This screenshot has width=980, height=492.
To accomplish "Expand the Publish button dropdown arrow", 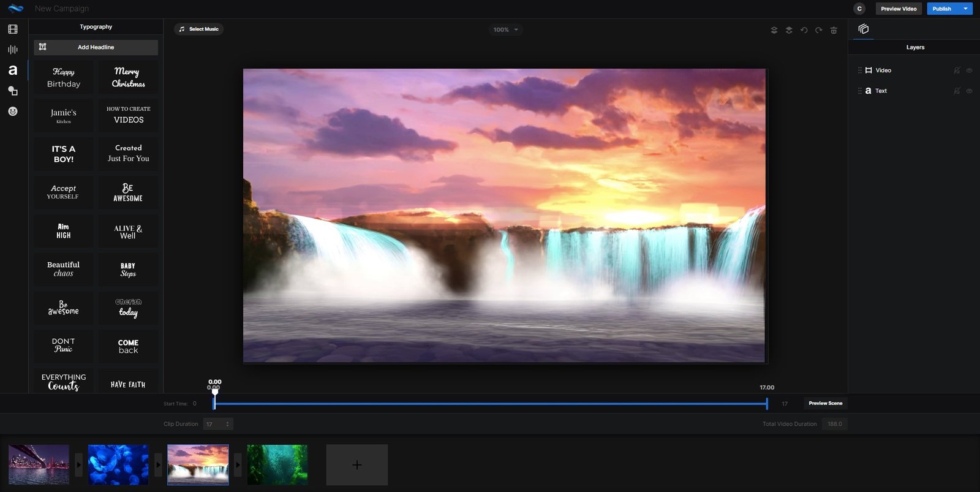I will 965,9.
